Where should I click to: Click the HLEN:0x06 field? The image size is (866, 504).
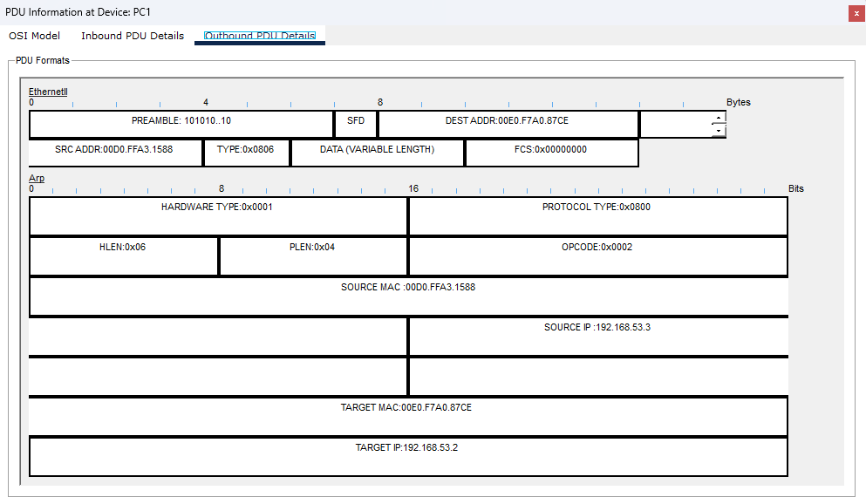click(123, 256)
